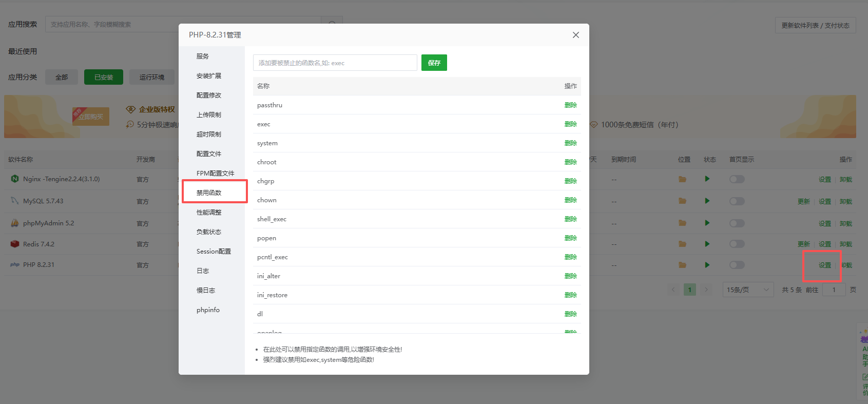Click 更新软件列表 / 支付状态 button
868x404 pixels.
pos(815,25)
